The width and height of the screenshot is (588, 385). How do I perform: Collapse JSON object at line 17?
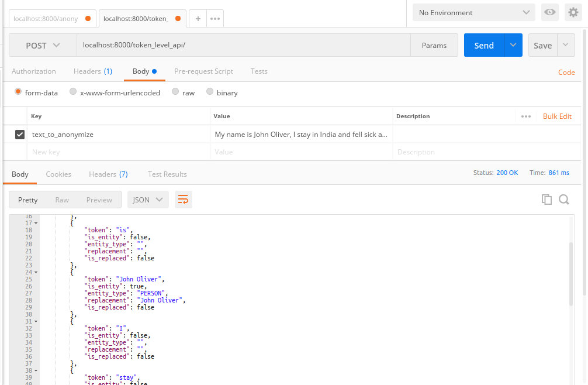coord(36,224)
